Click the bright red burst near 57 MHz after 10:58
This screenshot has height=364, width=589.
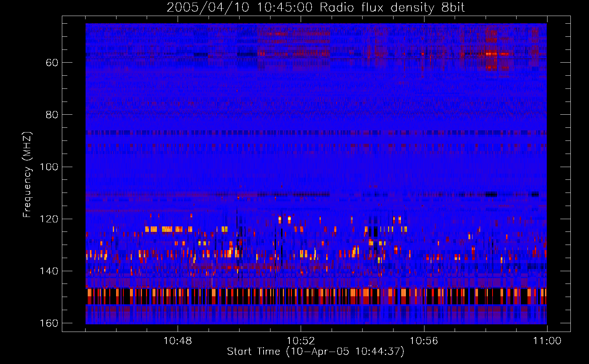491,54
